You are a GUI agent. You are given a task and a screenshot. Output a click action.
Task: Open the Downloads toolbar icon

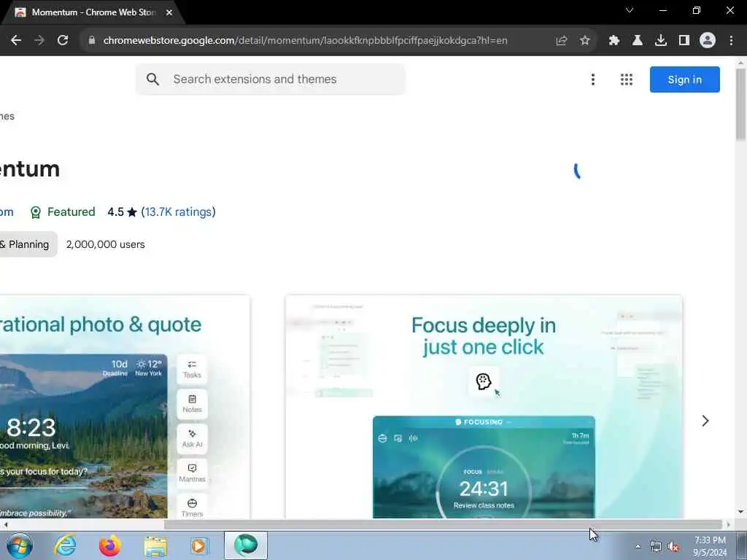click(661, 41)
